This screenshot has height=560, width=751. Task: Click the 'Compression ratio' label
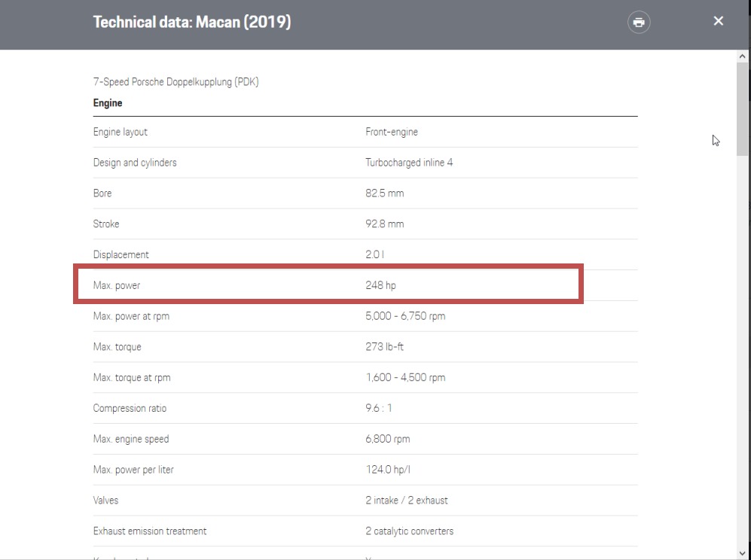click(130, 408)
